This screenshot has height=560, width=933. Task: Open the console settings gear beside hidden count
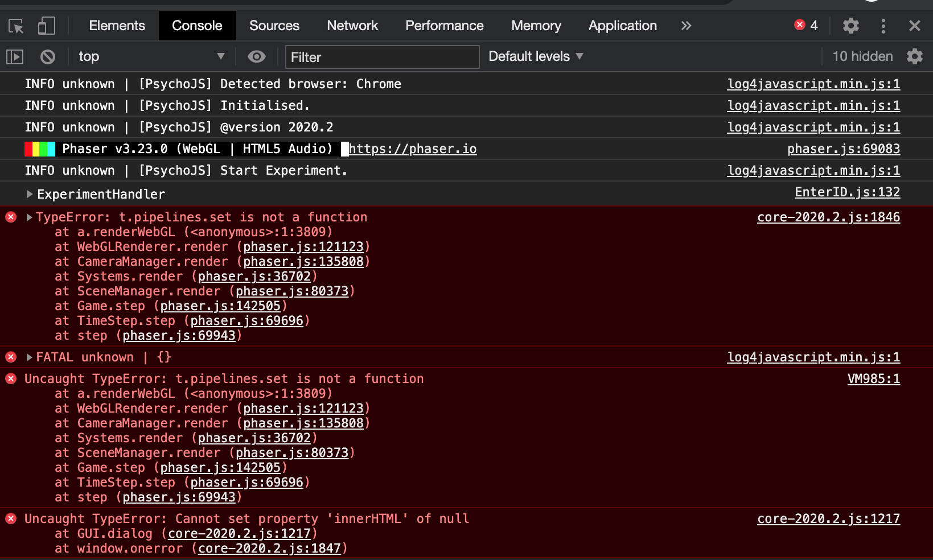pos(914,56)
